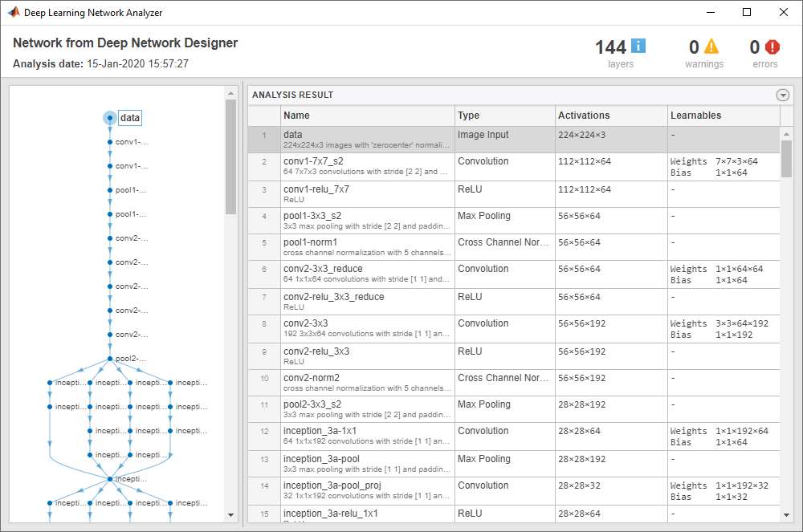
Task: Select the conv2-3x3_reduce layer row
Action: (x=514, y=274)
